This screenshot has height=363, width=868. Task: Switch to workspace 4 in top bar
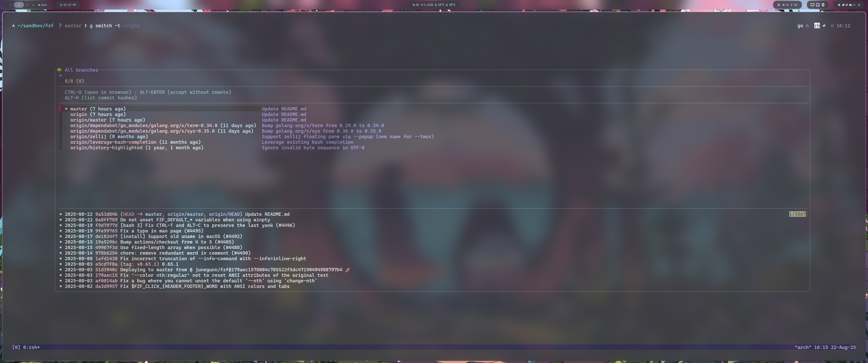click(27, 5)
